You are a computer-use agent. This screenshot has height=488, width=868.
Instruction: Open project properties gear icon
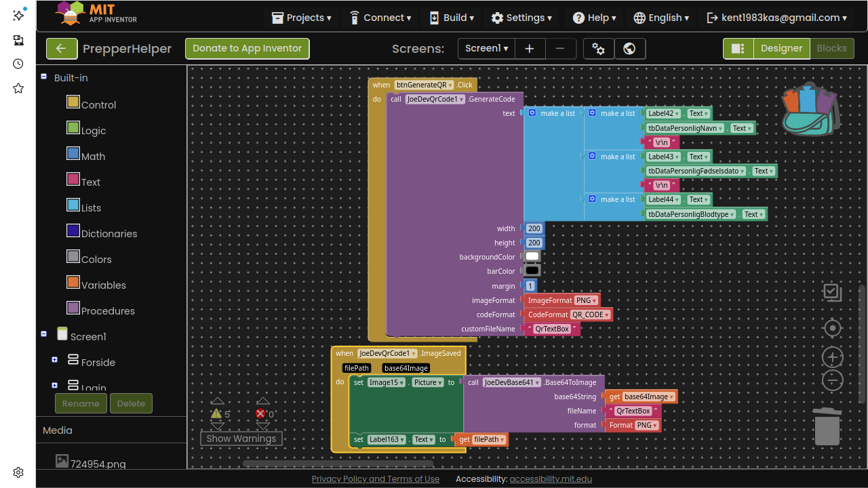click(598, 49)
